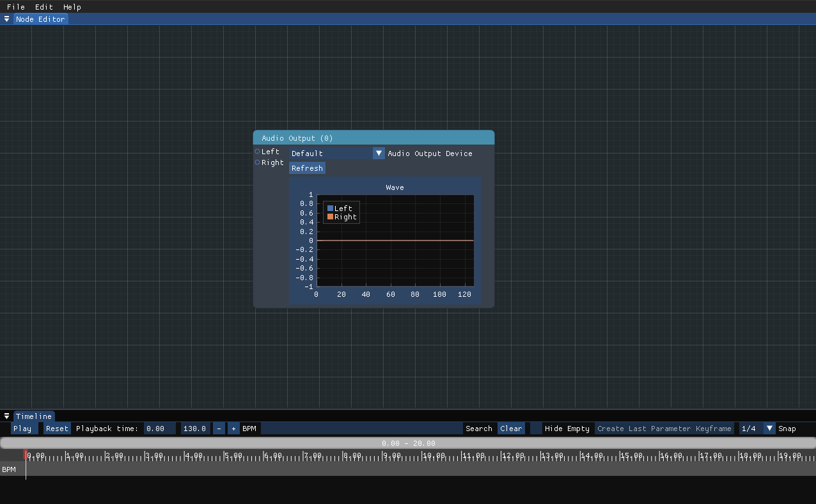Image resolution: width=816 pixels, height=504 pixels.
Task: Reset the timeline playback
Action: [x=57, y=429]
